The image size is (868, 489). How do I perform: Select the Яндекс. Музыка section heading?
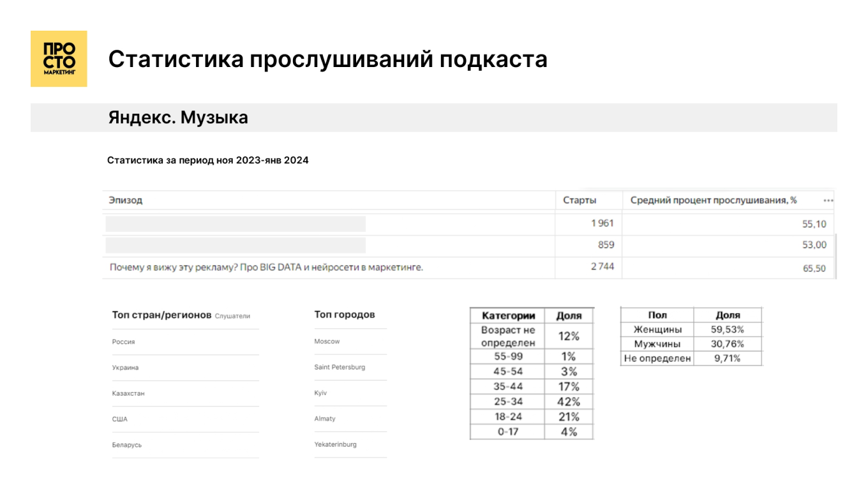pyautogui.click(x=178, y=118)
